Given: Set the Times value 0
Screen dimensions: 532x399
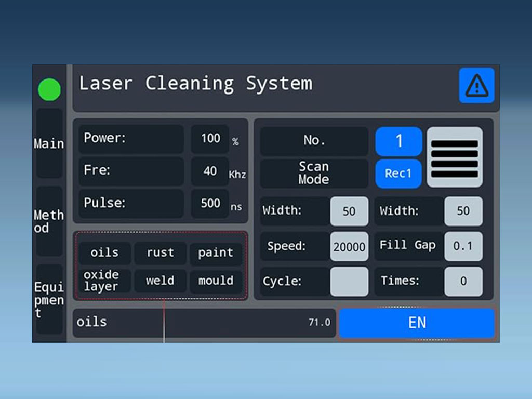Looking at the screenshot, I should tap(463, 281).
